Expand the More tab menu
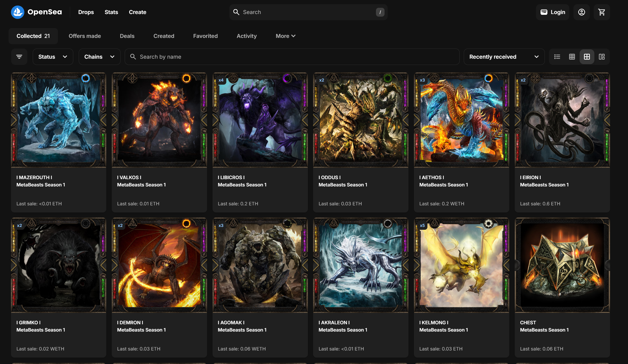Viewport: 628px width, 364px height. (285, 36)
